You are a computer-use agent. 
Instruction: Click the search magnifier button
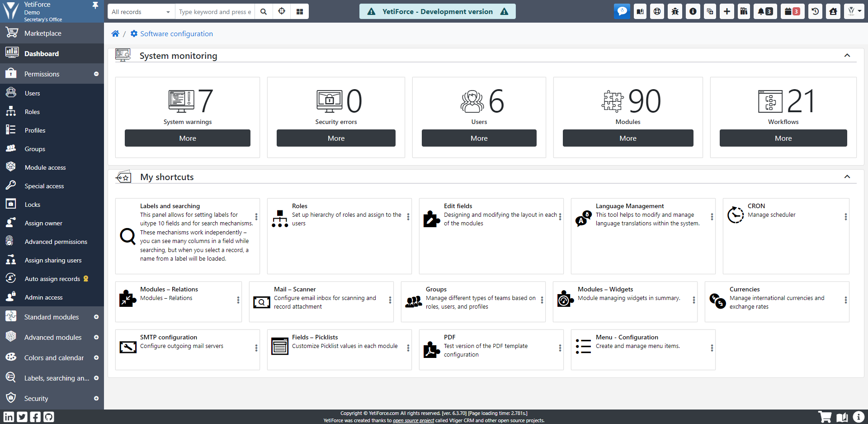pyautogui.click(x=264, y=12)
